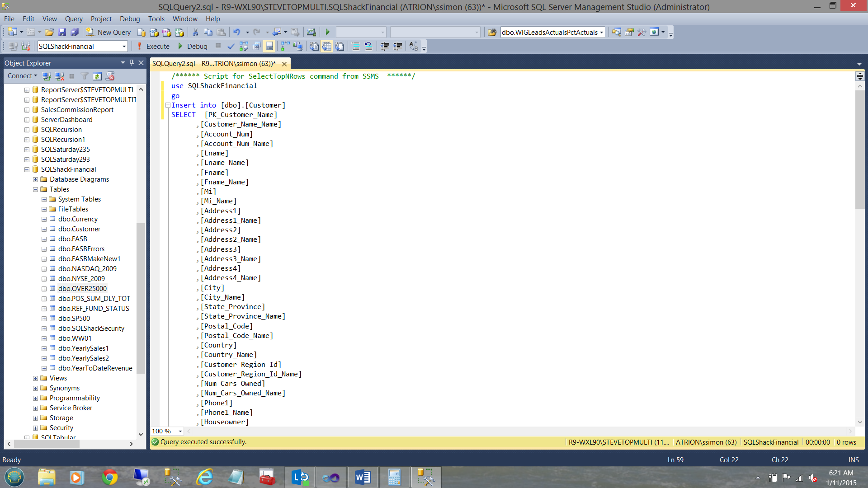Click the Save file icon
This screenshot has height=488, width=868.
point(62,32)
